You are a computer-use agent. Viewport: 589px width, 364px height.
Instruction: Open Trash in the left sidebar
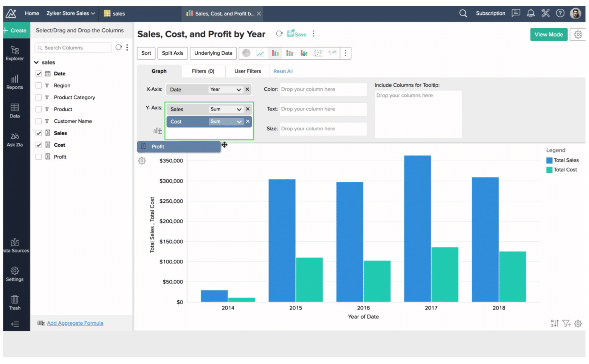[x=15, y=302]
